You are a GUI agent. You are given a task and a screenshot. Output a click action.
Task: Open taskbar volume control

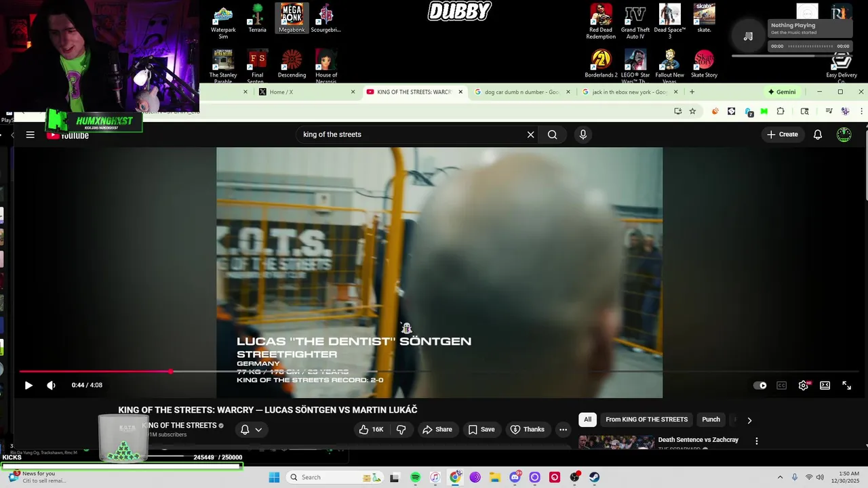[x=820, y=478]
